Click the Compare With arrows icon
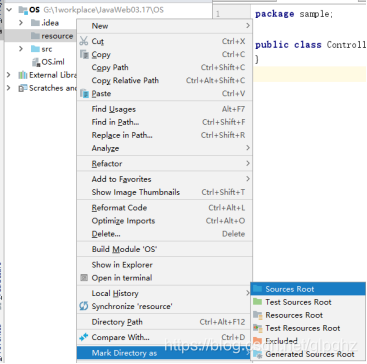This screenshot has width=367, height=364. pyautogui.click(x=83, y=337)
